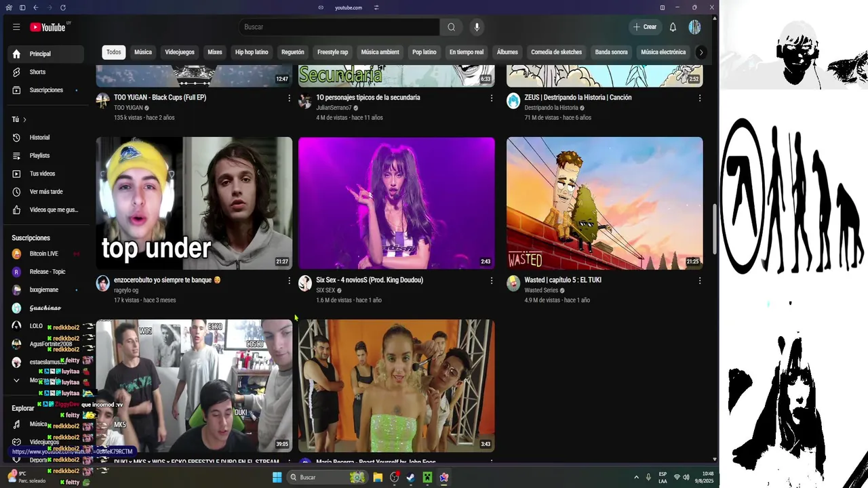Select the Reguetón filter chip
This screenshot has height=488, width=868.
(x=293, y=52)
